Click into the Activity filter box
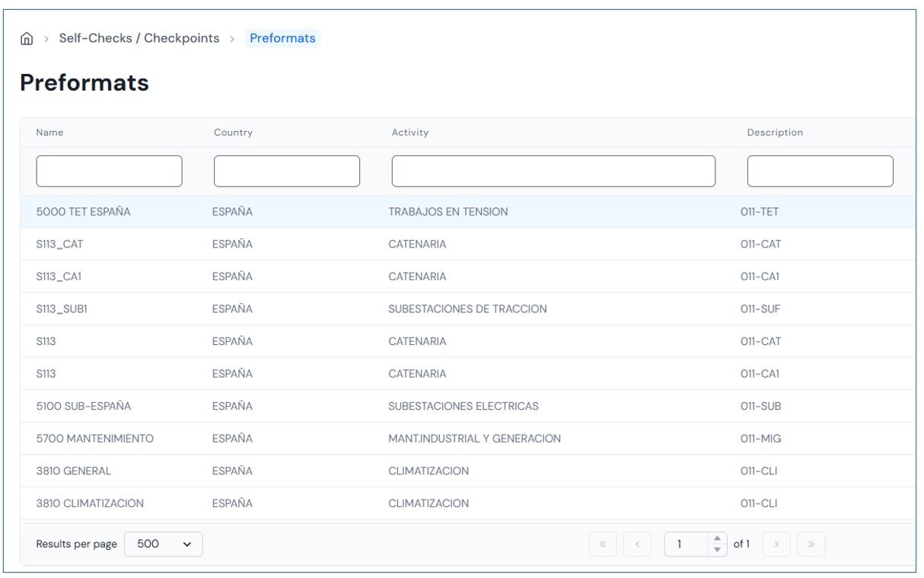 coord(553,171)
